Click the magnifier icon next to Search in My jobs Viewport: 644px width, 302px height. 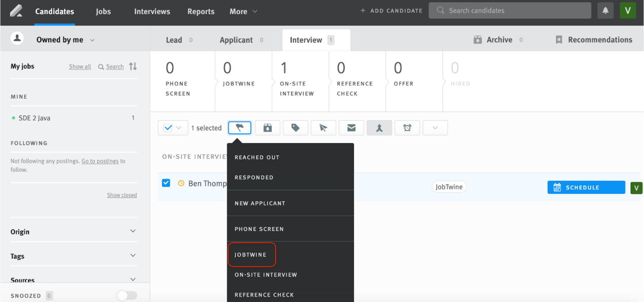101,67
